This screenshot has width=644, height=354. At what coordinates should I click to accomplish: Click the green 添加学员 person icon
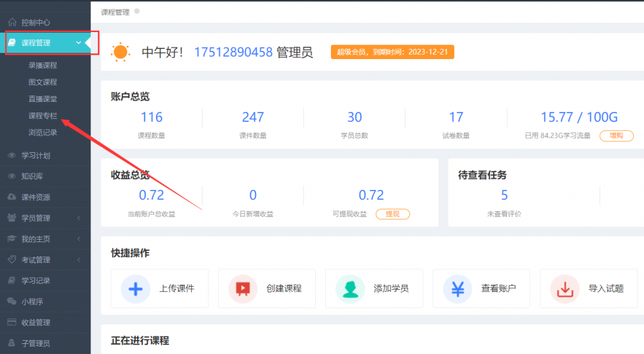click(350, 289)
